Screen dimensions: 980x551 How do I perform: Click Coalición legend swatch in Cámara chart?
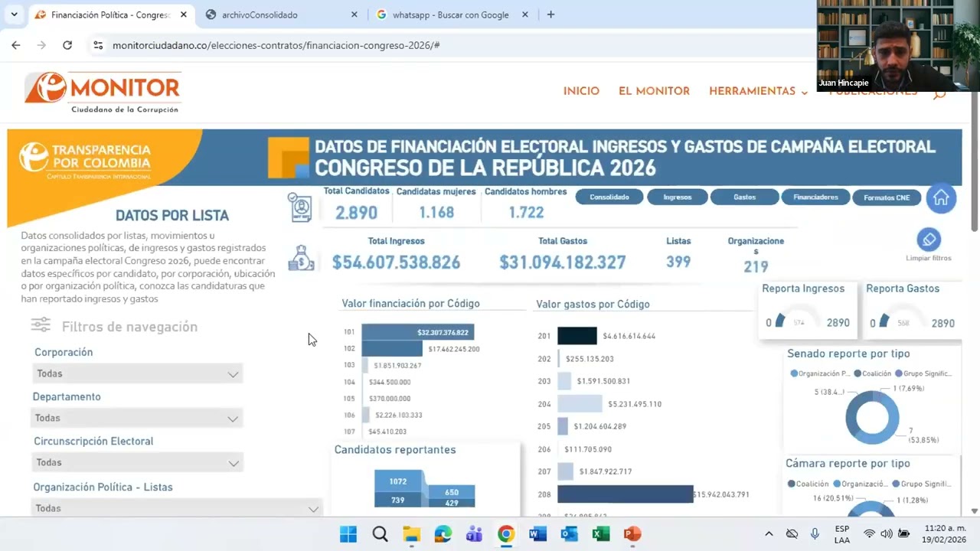792,484
